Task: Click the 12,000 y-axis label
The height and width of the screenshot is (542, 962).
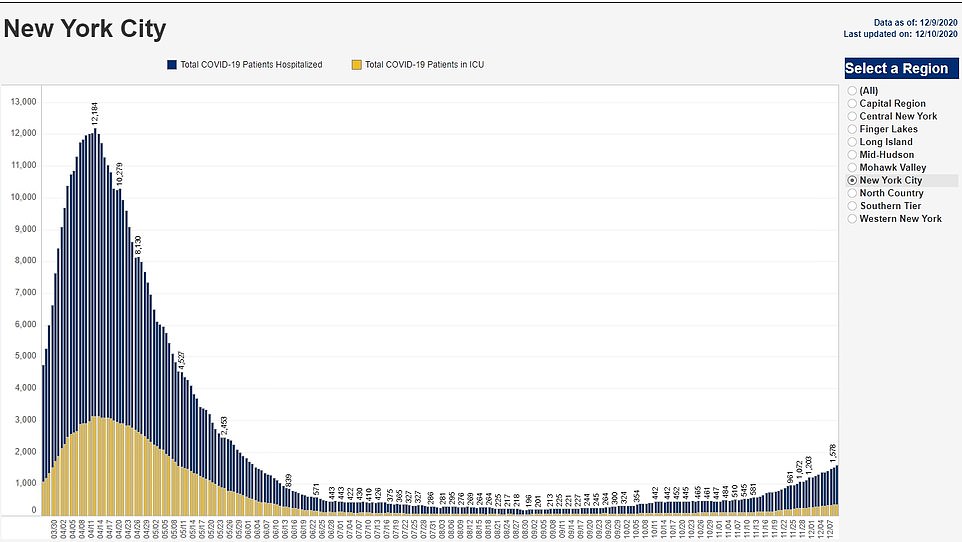Action: [23, 133]
